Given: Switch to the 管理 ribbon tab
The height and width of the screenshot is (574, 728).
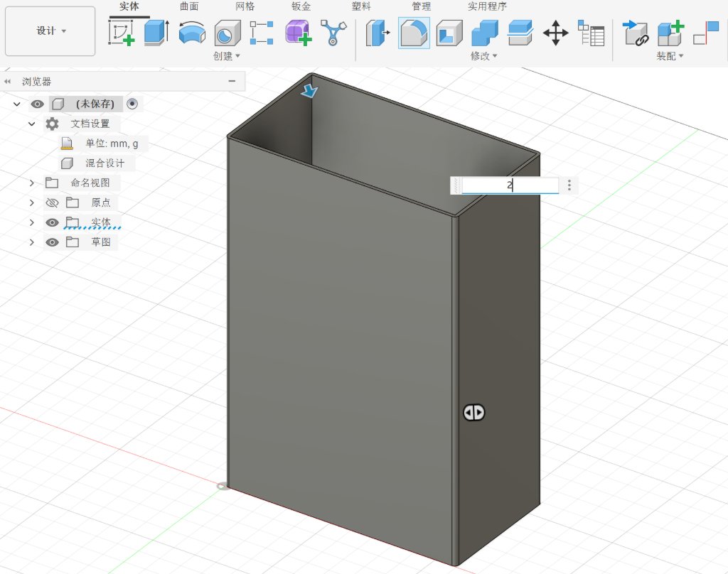Looking at the screenshot, I should click(421, 6).
